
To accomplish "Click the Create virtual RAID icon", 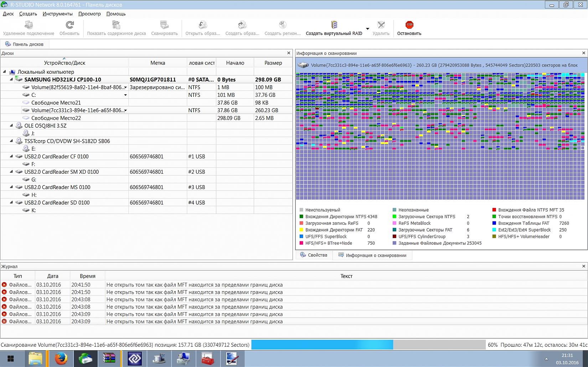I will (x=334, y=25).
